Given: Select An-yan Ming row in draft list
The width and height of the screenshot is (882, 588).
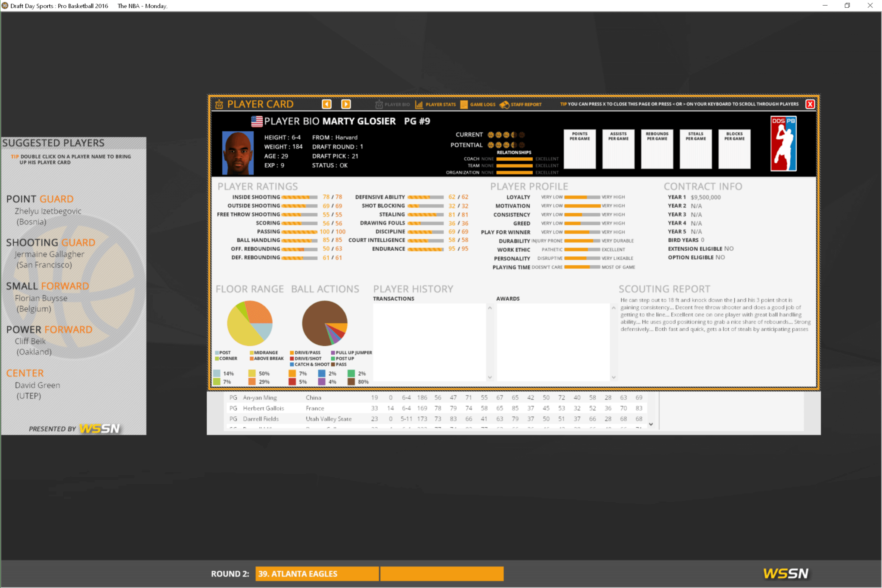Looking at the screenshot, I should click(436, 398).
